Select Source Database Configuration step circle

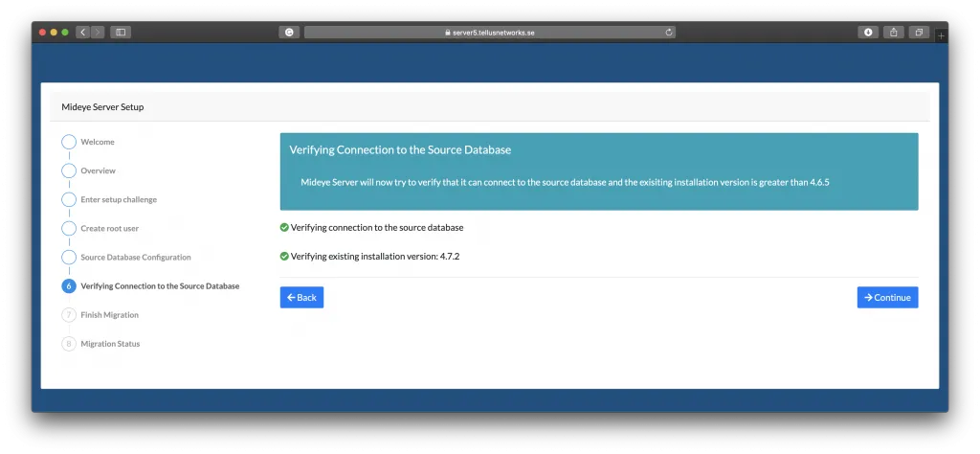[69, 257]
